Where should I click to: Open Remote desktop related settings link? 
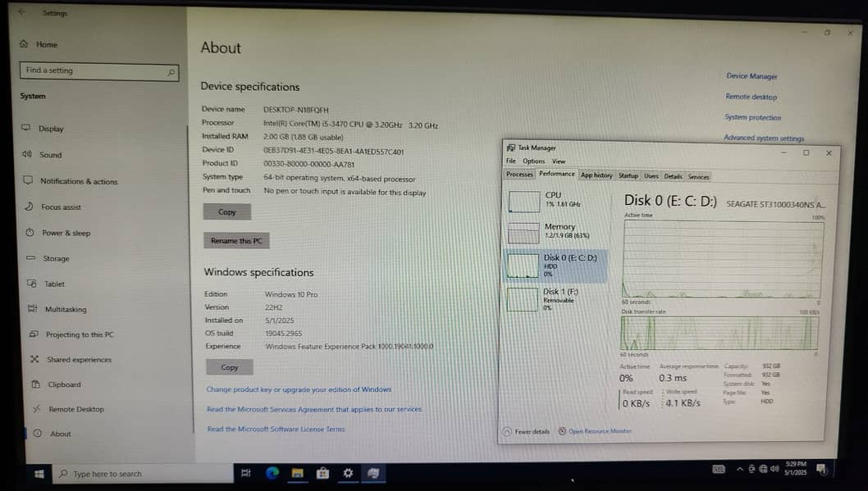tap(752, 97)
